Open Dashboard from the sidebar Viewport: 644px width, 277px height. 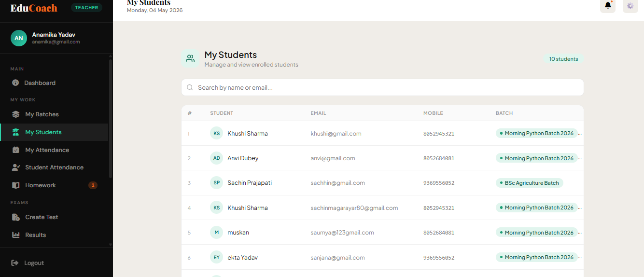point(54,83)
